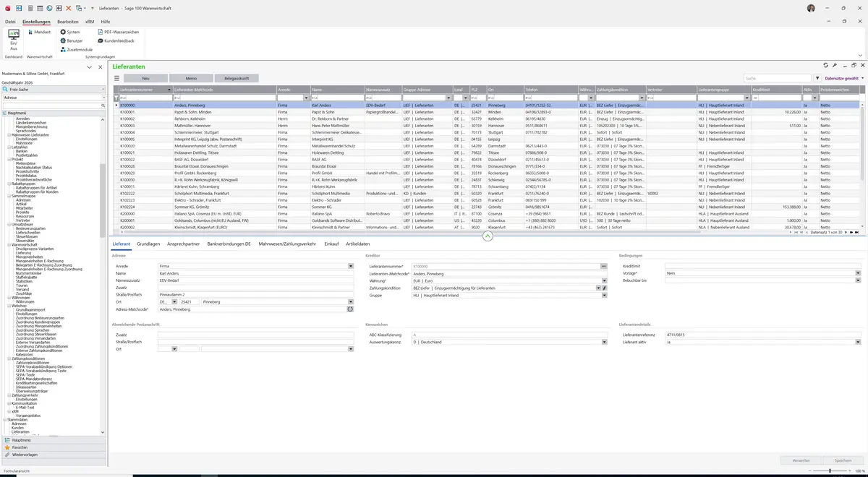
Task: Open the Datensätze gewählt dropdown
Action: [844, 78]
